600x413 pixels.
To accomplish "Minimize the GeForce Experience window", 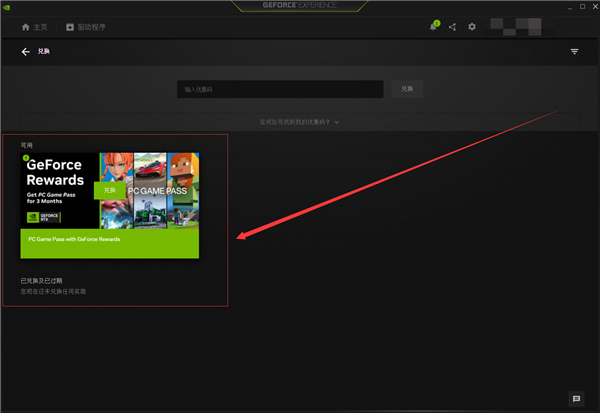I will click(x=570, y=7).
